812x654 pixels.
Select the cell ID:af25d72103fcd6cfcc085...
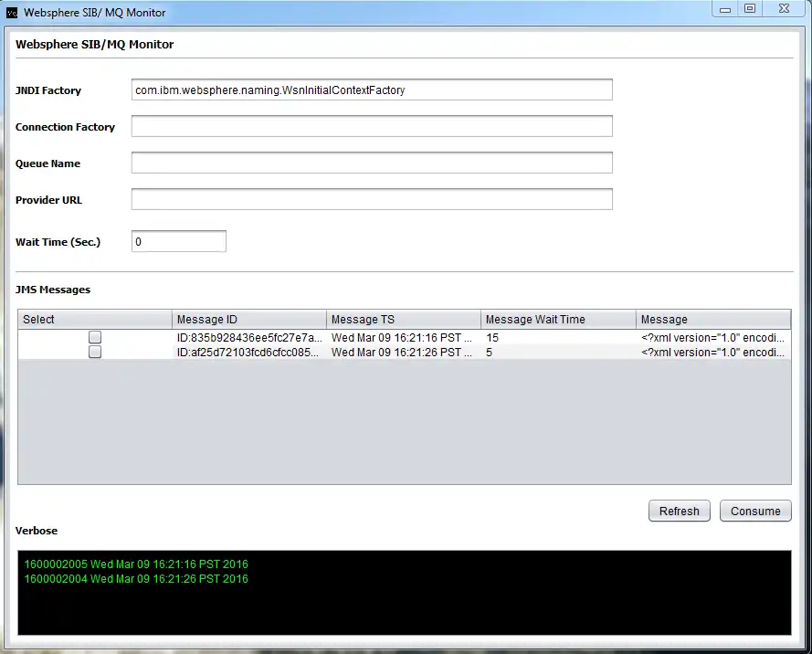coord(249,352)
